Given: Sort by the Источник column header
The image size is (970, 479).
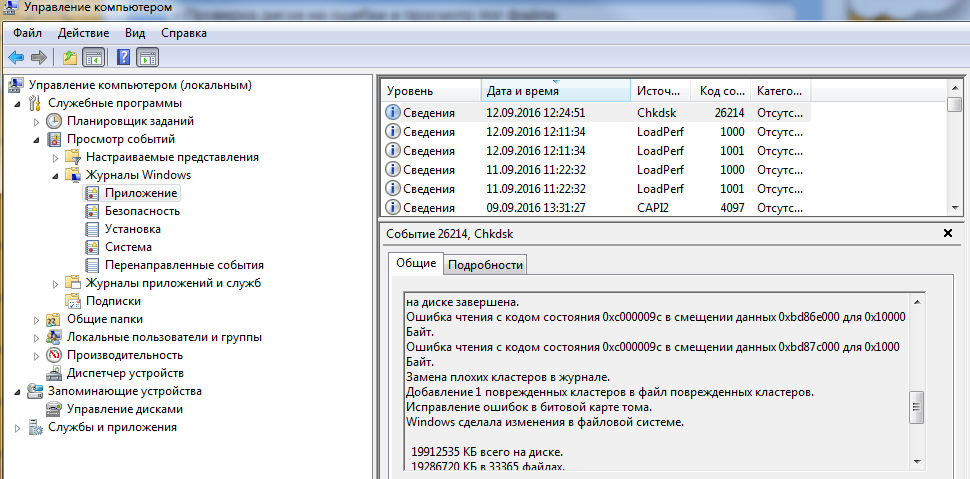Looking at the screenshot, I should pyautogui.click(x=661, y=91).
